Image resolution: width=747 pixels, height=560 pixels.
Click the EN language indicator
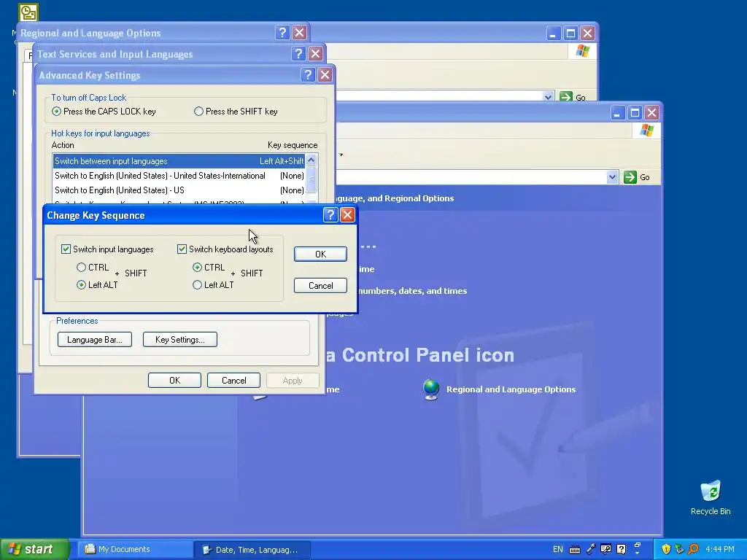click(558, 550)
